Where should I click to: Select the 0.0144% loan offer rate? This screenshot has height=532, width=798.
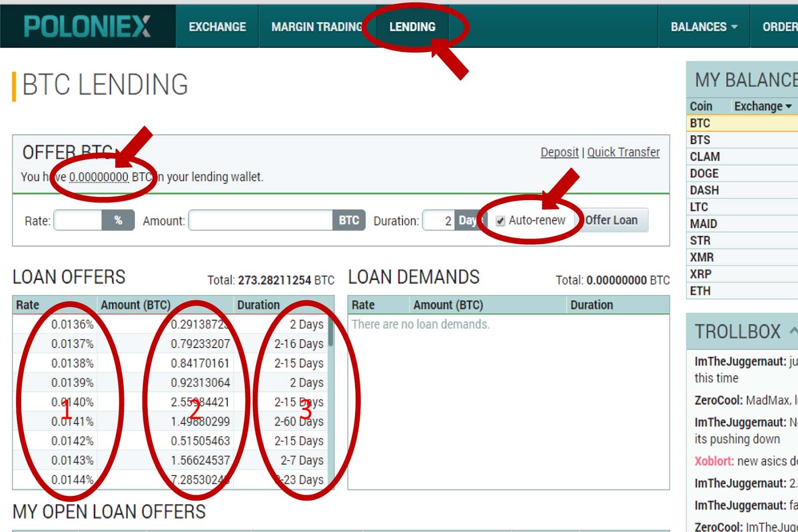click(72, 480)
